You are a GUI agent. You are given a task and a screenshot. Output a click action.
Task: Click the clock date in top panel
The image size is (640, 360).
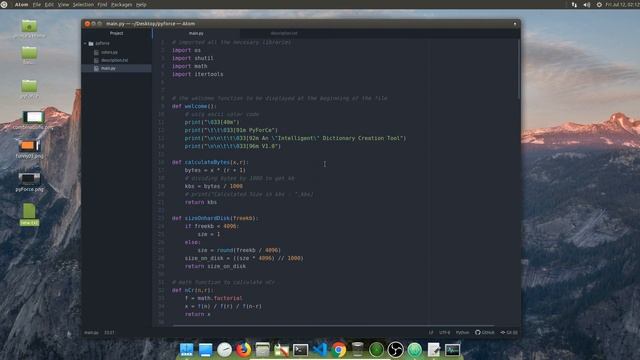tap(622, 5)
